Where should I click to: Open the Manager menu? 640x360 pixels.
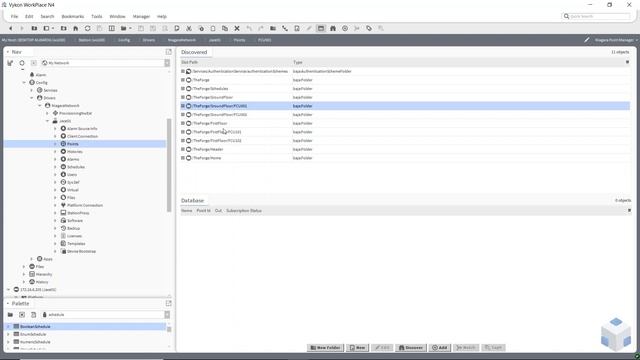coord(141,16)
